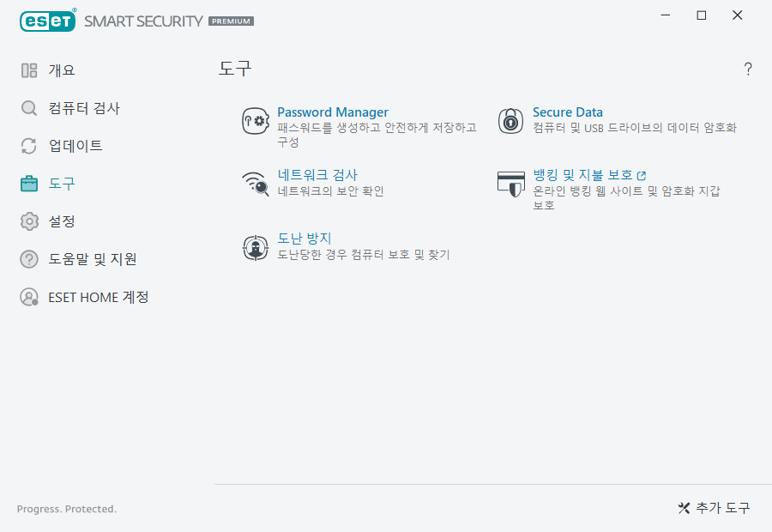Click the ESET logo in the corner
The width and height of the screenshot is (772, 532).
(47, 21)
